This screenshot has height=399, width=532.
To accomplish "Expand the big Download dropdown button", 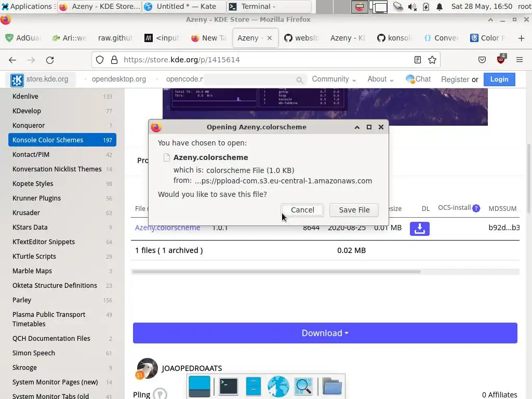I will [325, 333].
